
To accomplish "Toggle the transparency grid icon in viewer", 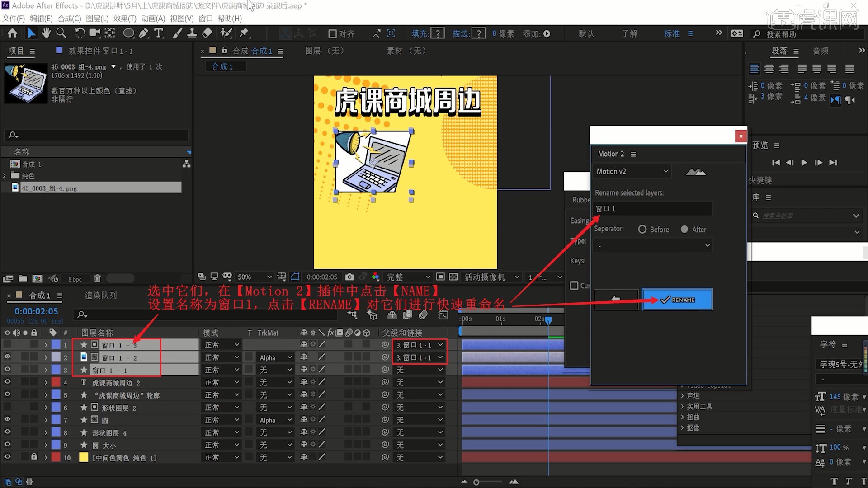I will (x=453, y=277).
